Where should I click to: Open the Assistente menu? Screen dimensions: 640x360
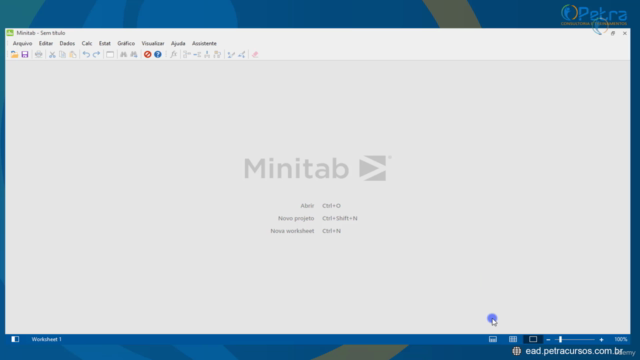[204, 43]
